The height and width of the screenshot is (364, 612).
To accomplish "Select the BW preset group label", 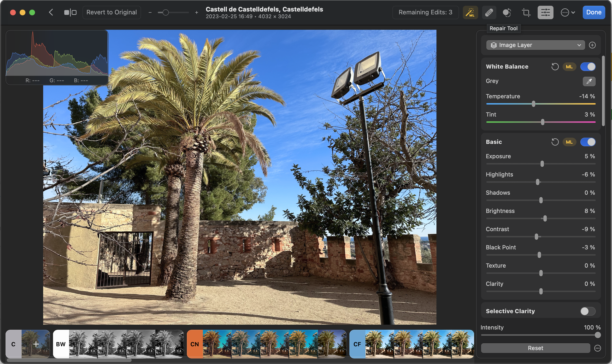I will 61,344.
